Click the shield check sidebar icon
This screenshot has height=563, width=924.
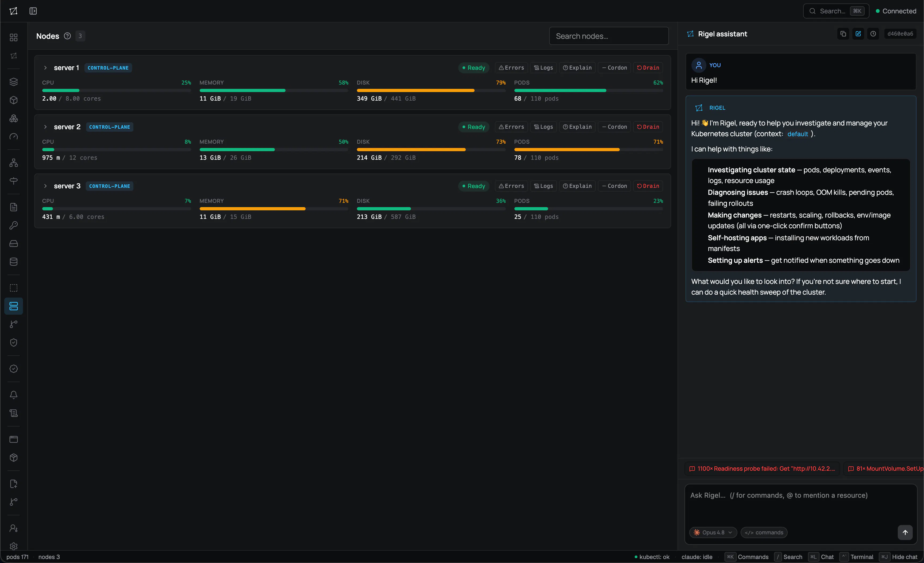click(13, 342)
